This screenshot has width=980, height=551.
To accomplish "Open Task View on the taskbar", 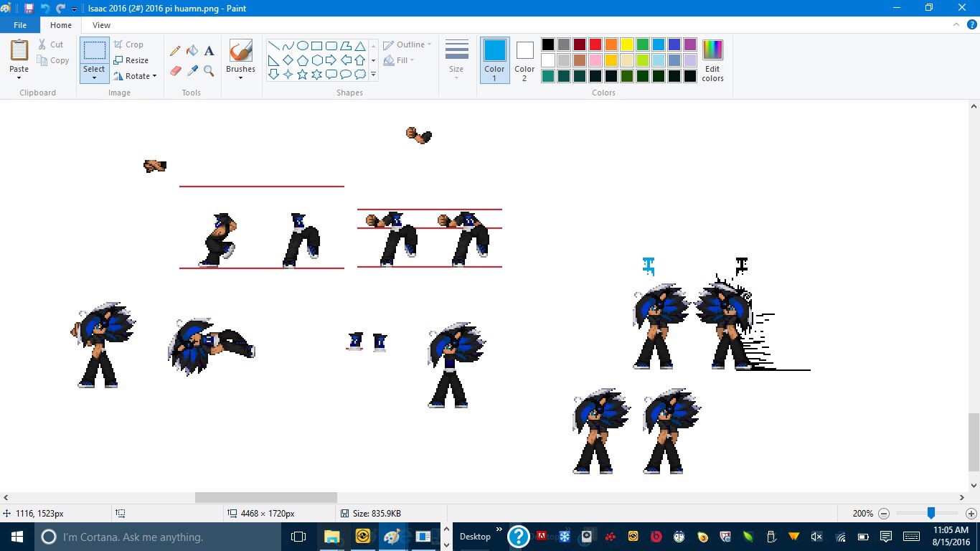I will 298,537.
